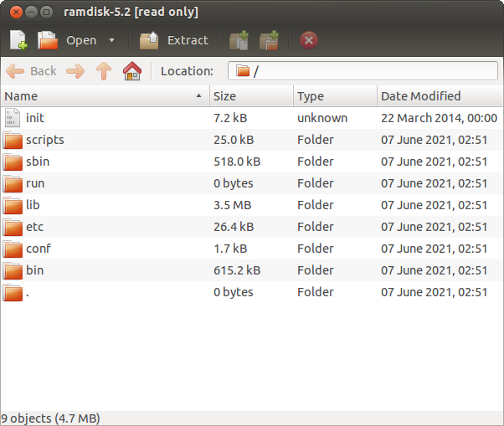This screenshot has height=426, width=504.
Task: Click the red stop operation icon
Action: [x=308, y=40]
